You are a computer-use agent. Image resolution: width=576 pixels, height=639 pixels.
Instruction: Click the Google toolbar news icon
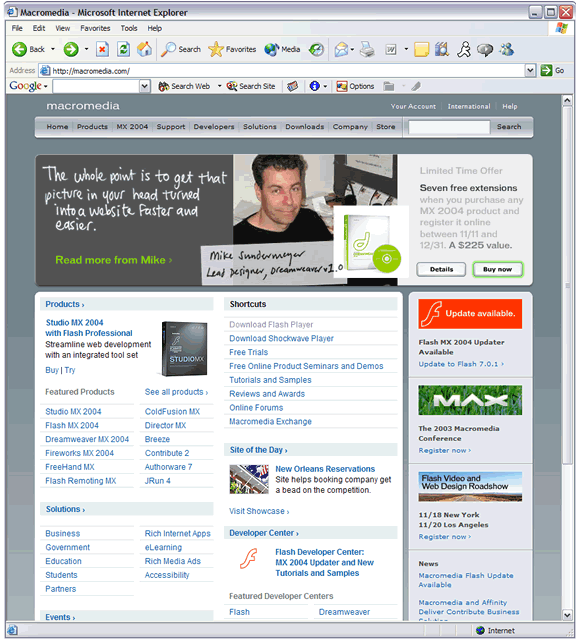pyautogui.click(x=292, y=86)
